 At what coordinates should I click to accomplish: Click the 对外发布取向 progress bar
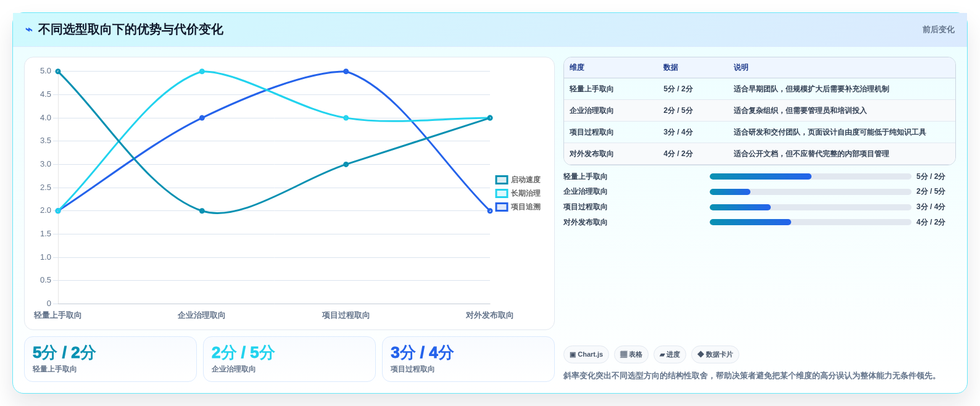810,222
